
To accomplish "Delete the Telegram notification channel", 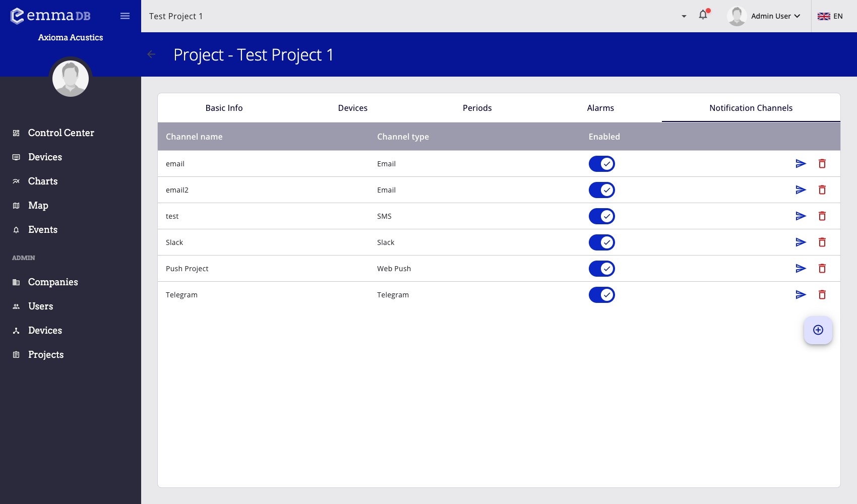I will click(x=822, y=294).
